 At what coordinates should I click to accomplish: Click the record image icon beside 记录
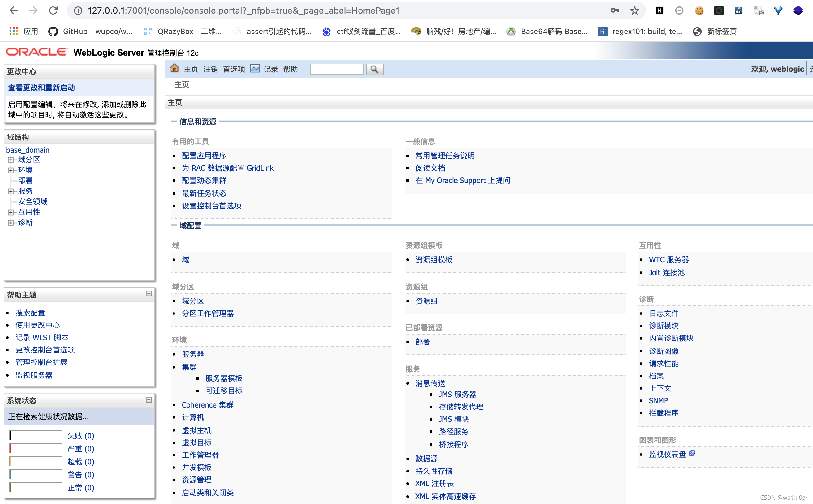tap(255, 69)
